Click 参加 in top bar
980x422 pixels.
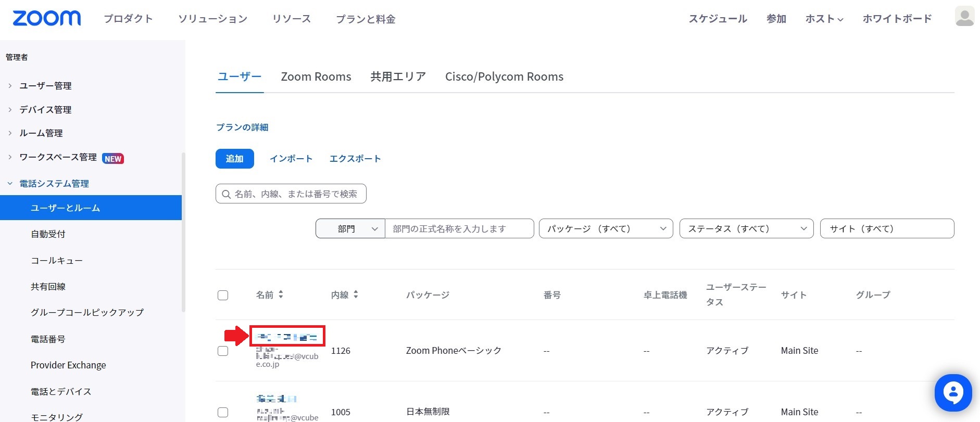776,19
